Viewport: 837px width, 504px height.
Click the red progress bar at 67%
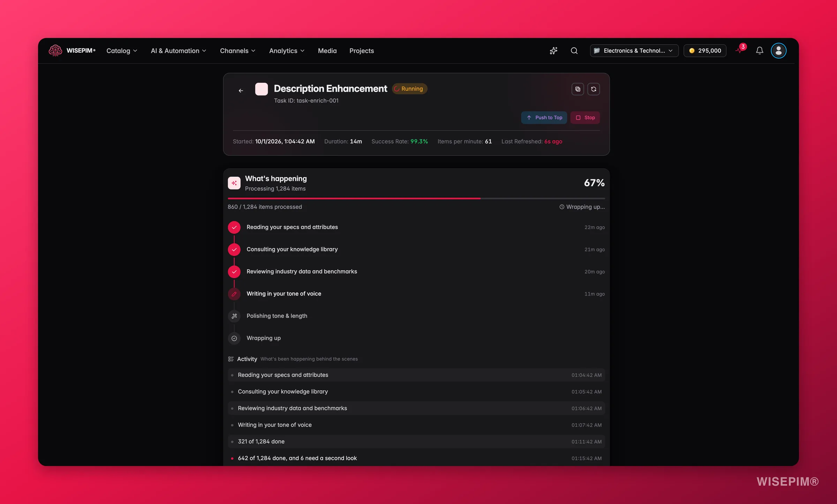354,198
